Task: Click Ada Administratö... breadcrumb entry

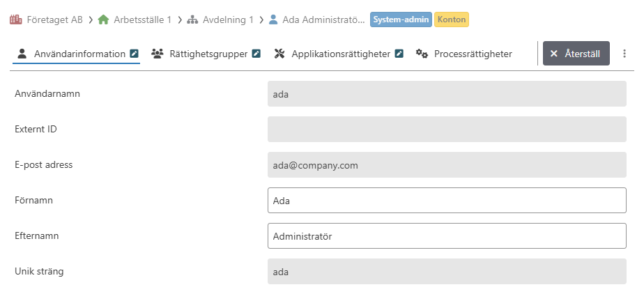Action: coord(323,20)
